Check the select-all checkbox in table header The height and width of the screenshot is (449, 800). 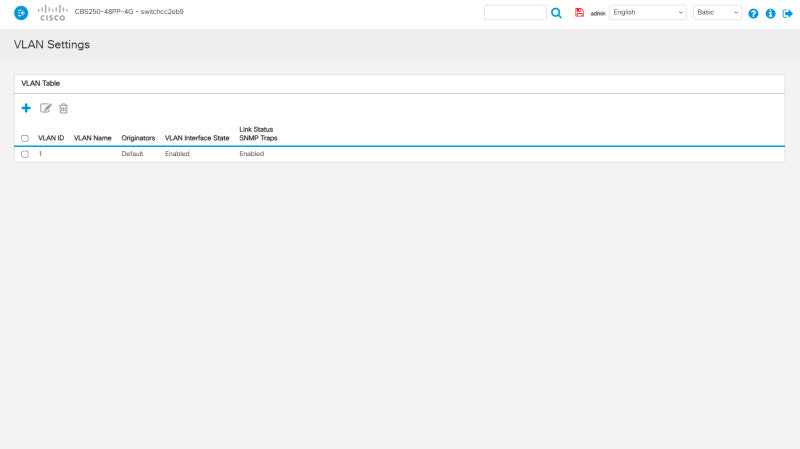(24, 138)
